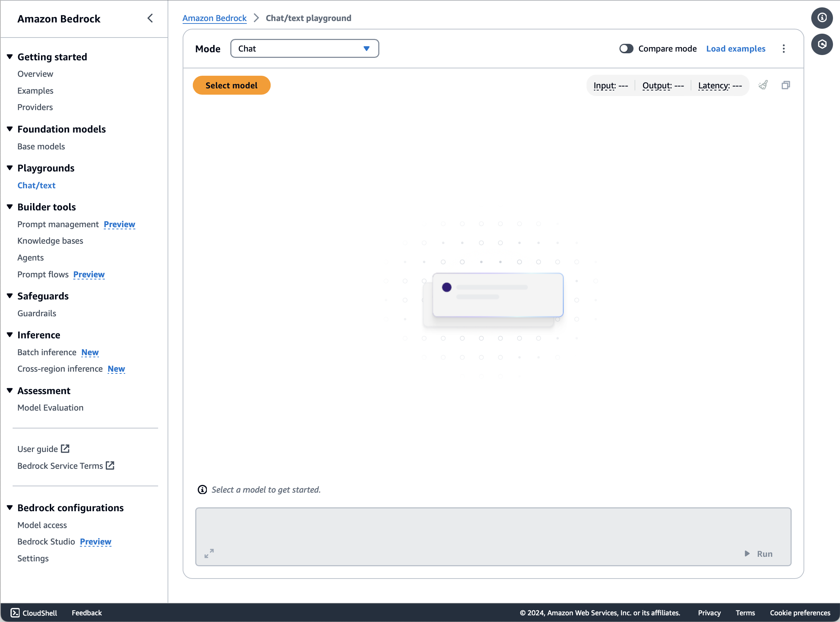Collapse the Amazon Bedrock sidebar with the chevron
The width and height of the screenshot is (840, 622).
tap(150, 18)
